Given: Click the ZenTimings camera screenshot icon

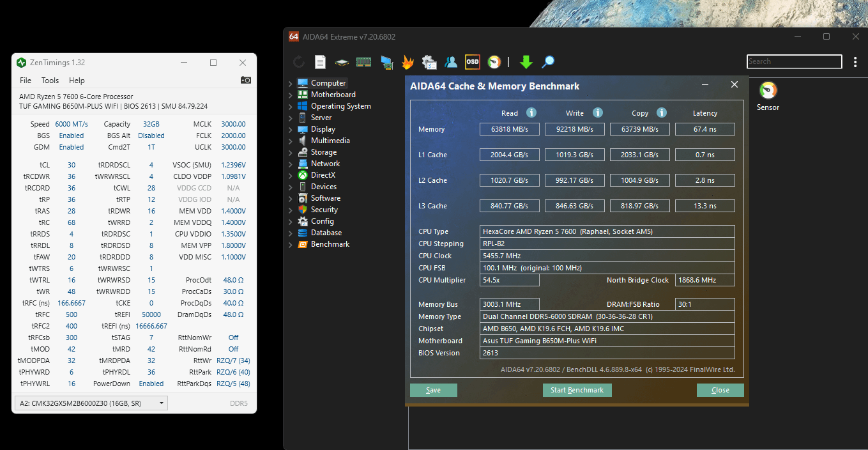Looking at the screenshot, I should point(245,81).
